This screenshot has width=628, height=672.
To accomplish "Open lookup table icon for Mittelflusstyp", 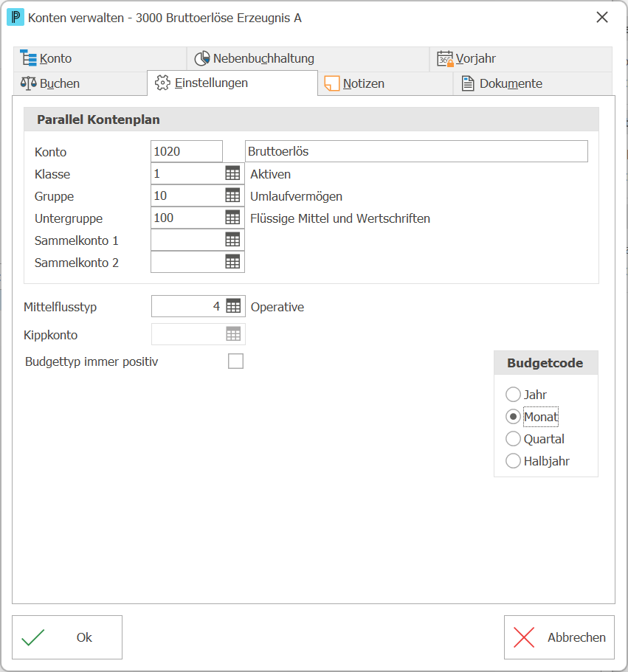I will pos(233,306).
